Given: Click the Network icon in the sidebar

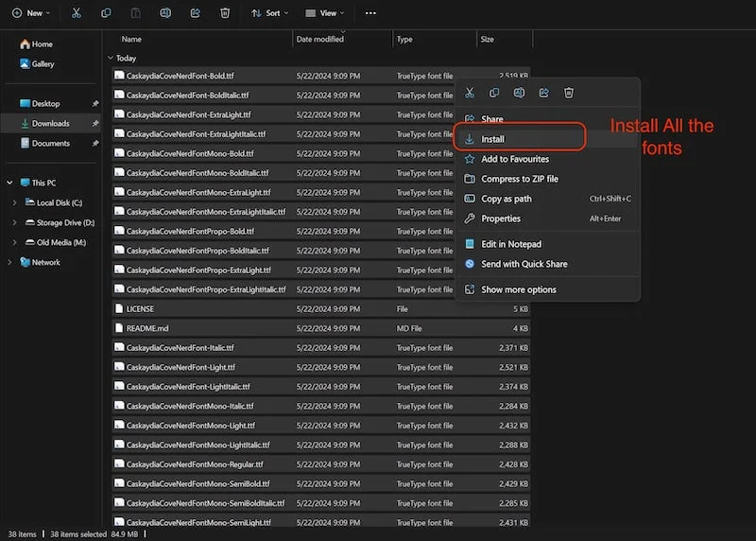Looking at the screenshot, I should tap(26, 262).
